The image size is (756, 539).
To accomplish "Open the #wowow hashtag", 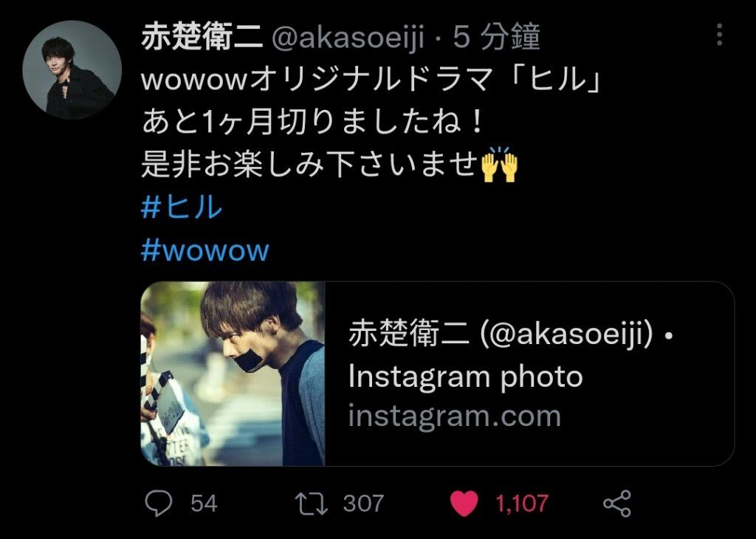I will click(x=205, y=250).
